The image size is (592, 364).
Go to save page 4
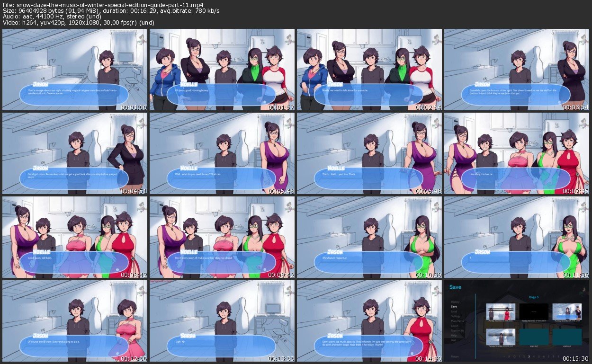point(534,356)
